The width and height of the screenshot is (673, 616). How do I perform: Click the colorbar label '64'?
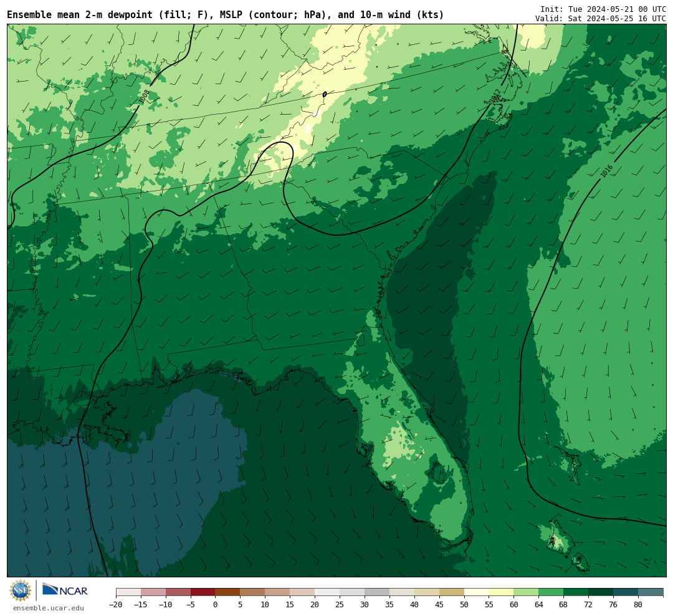[538, 604]
